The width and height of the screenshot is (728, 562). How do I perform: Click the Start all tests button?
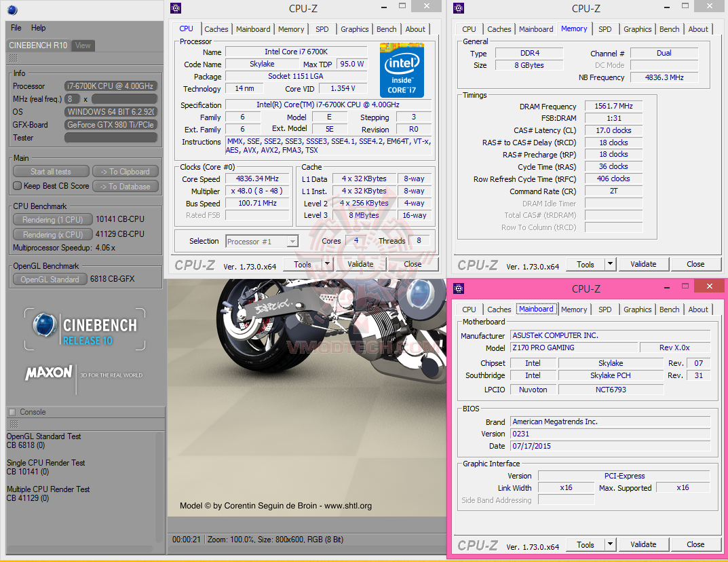point(50,170)
